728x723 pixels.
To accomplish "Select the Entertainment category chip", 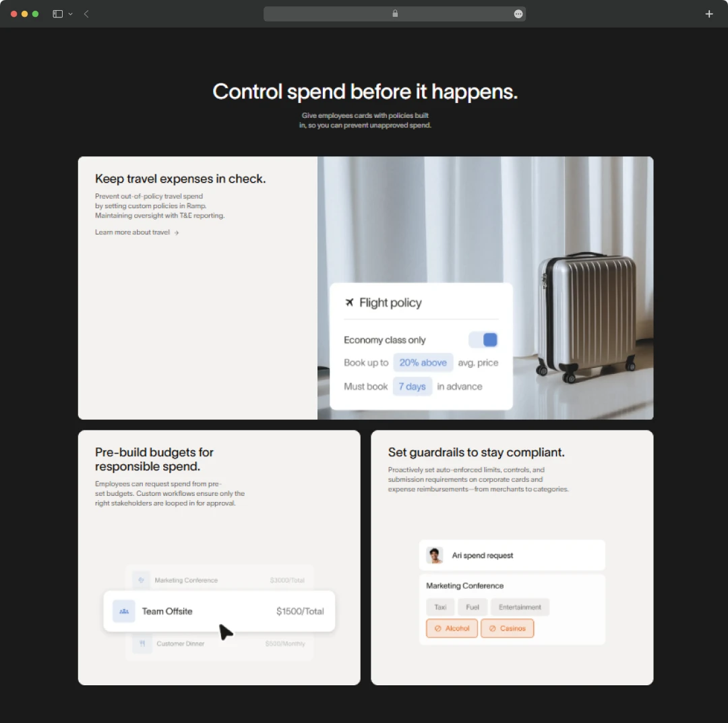I will 520,607.
